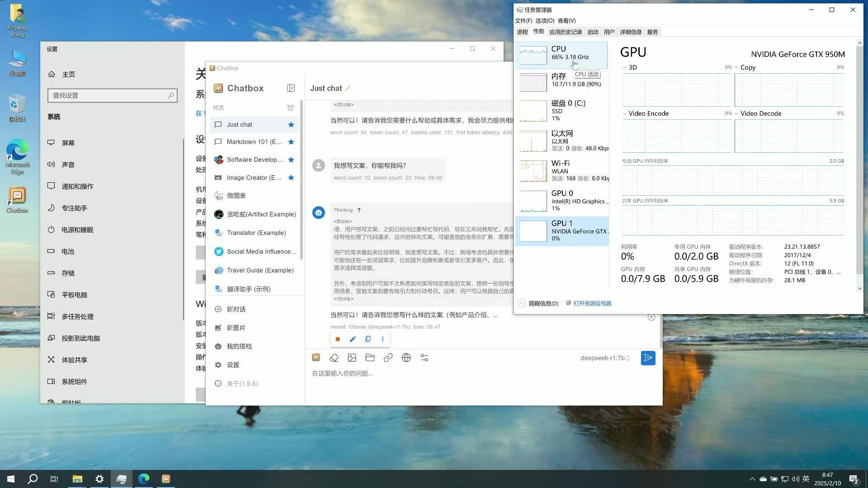This screenshot has width=868, height=488.
Task: Unstar the Markdown 101 conversation
Action: click(x=291, y=142)
